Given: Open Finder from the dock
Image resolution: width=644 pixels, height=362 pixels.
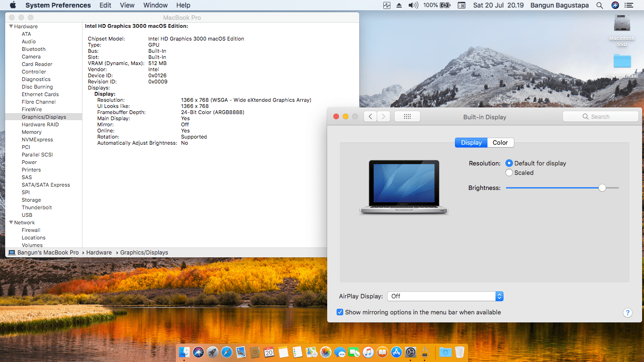Looking at the screenshot, I should 184,352.
